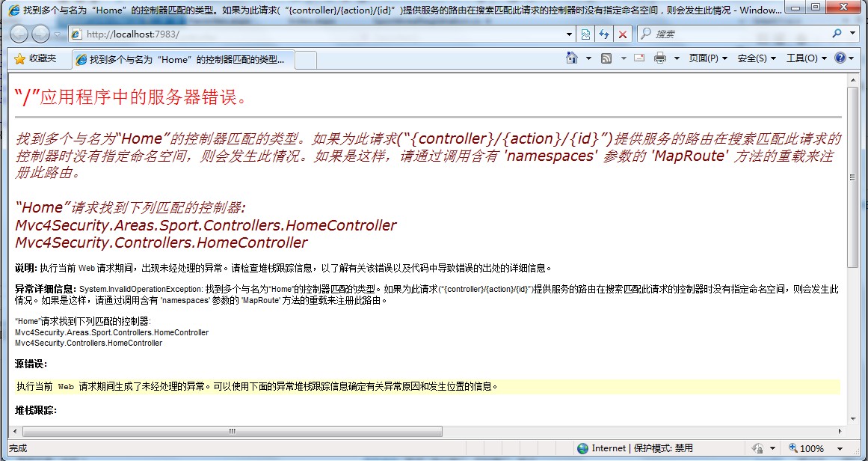Click the 异常详细信息: label
The width and height of the screenshot is (868, 461).
click(46, 289)
